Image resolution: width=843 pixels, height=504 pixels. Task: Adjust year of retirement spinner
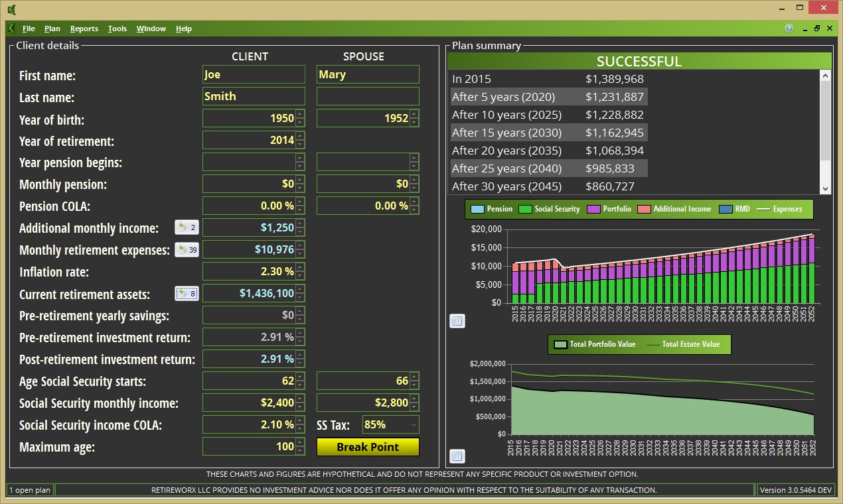coord(300,140)
